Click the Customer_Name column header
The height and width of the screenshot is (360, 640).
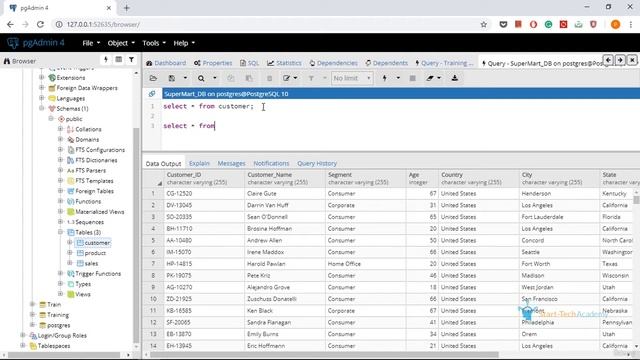coord(284,178)
